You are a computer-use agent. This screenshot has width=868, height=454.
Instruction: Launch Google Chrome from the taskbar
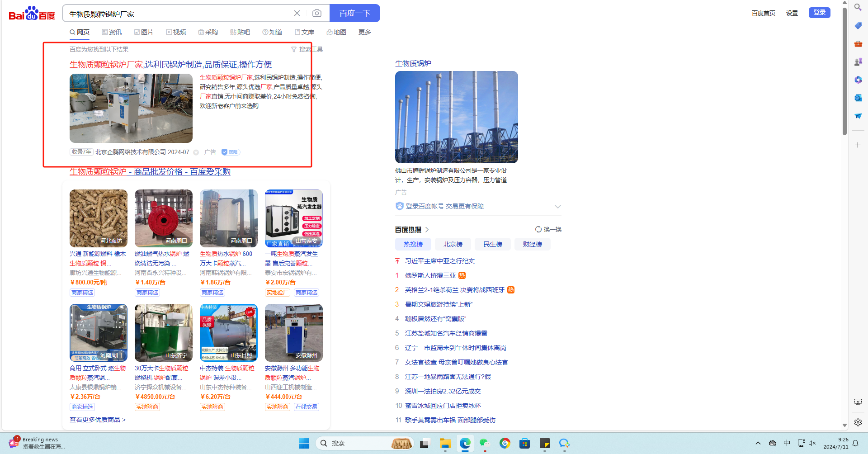505,443
